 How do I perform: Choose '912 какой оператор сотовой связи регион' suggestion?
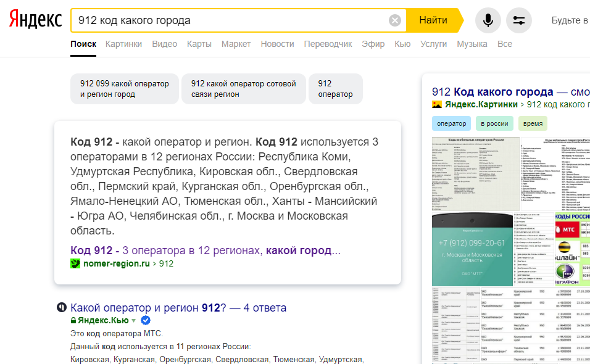point(243,89)
